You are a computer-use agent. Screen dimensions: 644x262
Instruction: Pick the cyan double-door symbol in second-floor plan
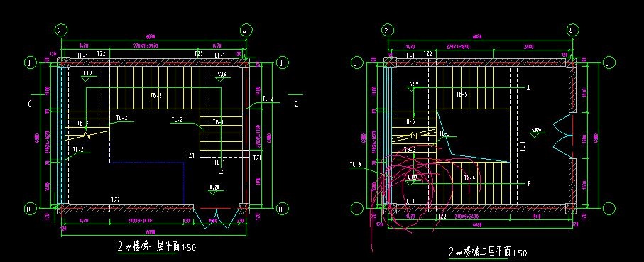pyautogui.click(x=563, y=135)
